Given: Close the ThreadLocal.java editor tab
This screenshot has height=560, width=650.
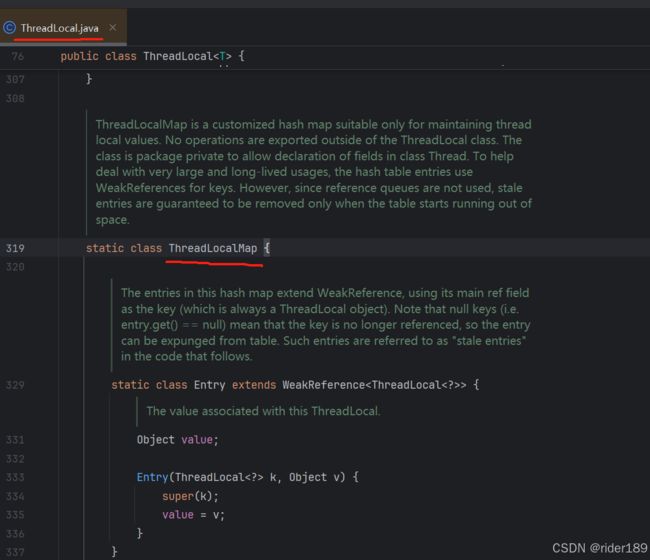Looking at the screenshot, I should click(112, 28).
